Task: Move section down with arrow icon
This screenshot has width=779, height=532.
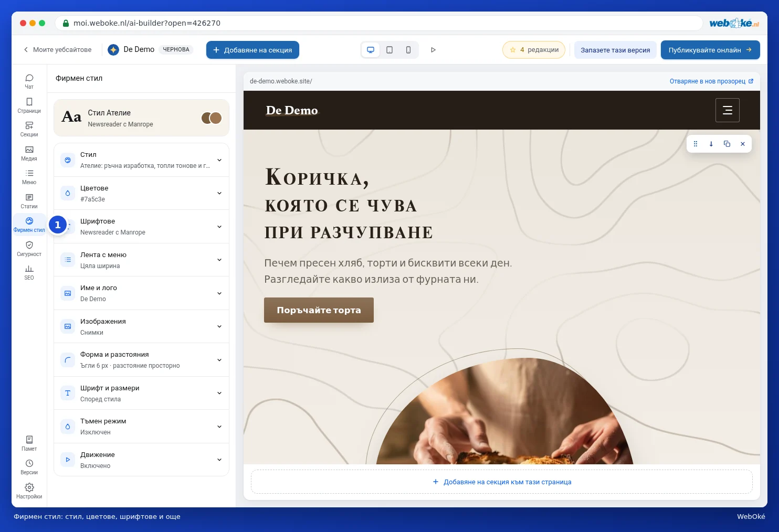Action: point(711,144)
